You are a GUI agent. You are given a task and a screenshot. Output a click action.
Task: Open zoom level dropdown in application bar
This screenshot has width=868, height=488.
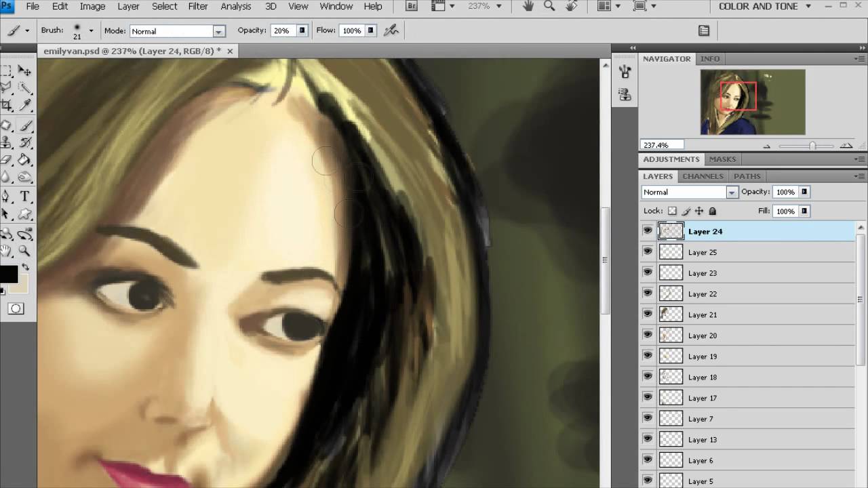(x=500, y=6)
